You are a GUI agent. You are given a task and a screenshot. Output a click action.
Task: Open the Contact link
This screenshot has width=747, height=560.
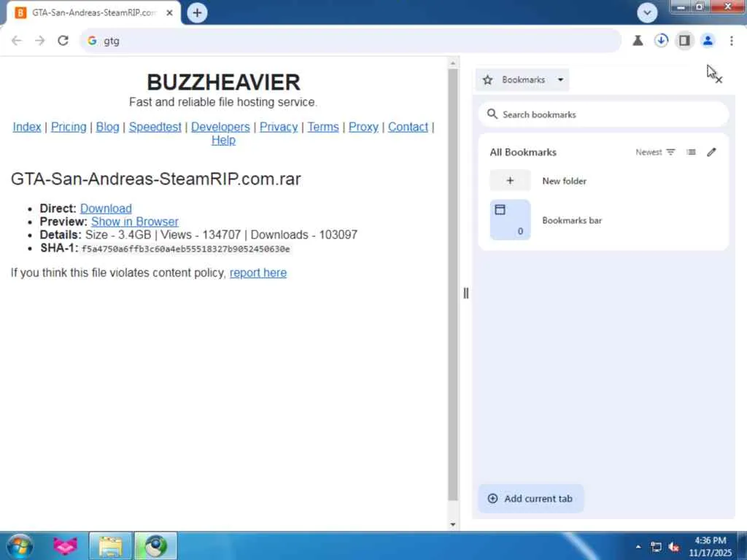click(x=408, y=127)
